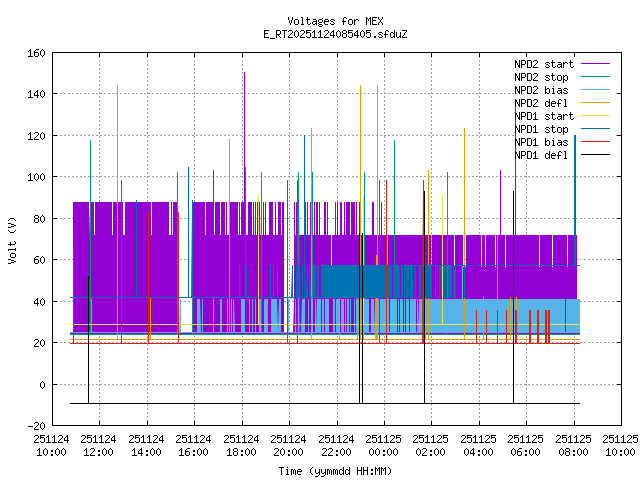Click the 100 tick on the y-axis
The image size is (640, 480).
36,177
